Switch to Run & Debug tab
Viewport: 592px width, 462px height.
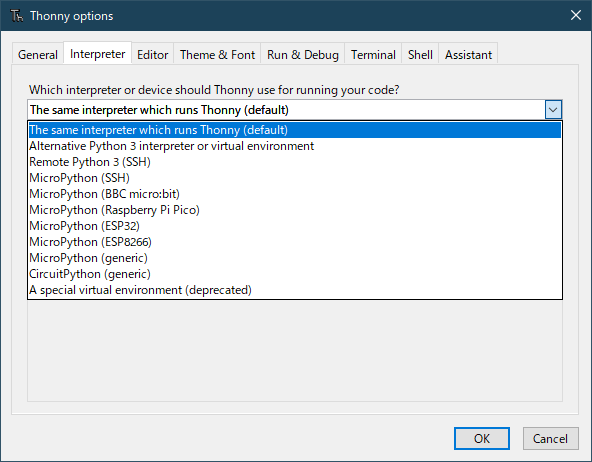click(303, 54)
